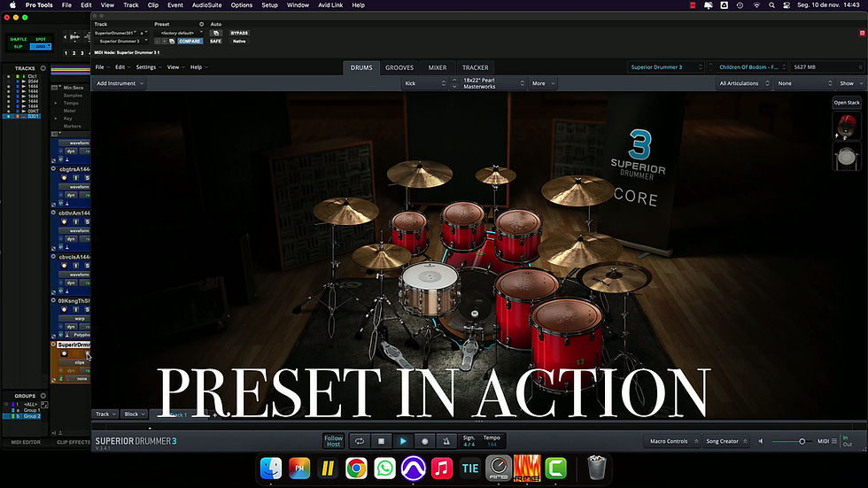This screenshot has width=868, height=488.
Task: Open Superior Drummer 3 library selector
Action: pyautogui.click(x=666, y=67)
